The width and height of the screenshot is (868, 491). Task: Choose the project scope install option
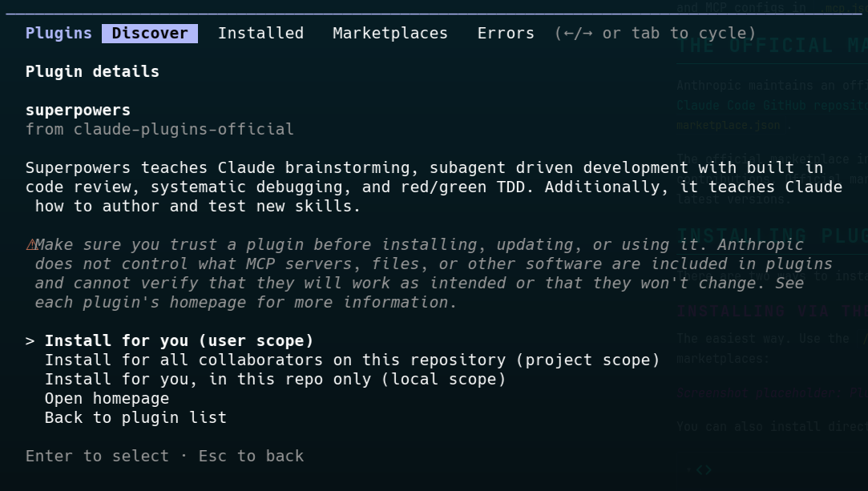pos(353,360)
